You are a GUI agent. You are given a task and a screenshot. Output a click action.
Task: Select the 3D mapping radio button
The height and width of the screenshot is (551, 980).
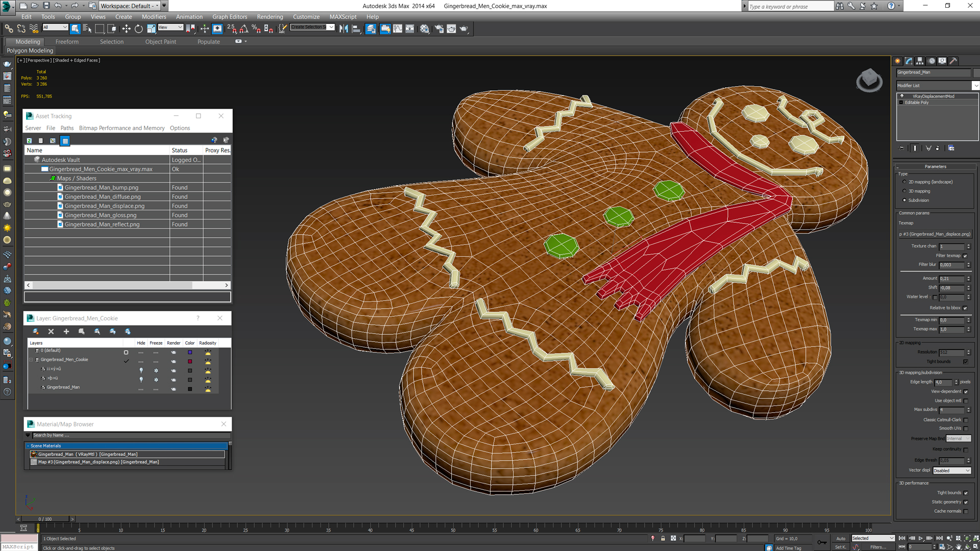904,191
